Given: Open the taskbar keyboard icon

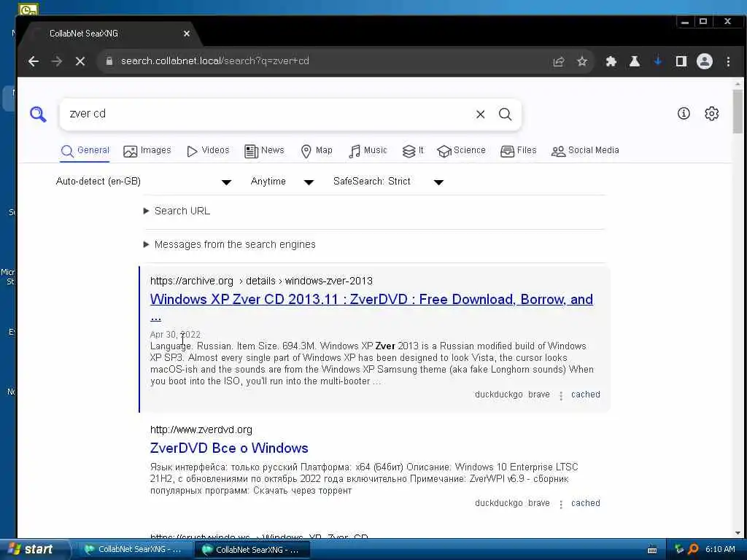Looking at the screenshot, I should (652, 550).
